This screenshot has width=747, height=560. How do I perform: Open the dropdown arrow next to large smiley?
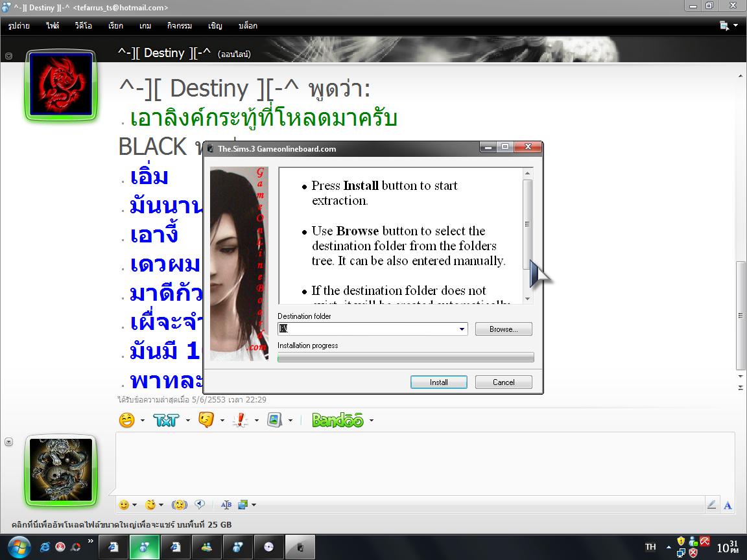[143, 421]
